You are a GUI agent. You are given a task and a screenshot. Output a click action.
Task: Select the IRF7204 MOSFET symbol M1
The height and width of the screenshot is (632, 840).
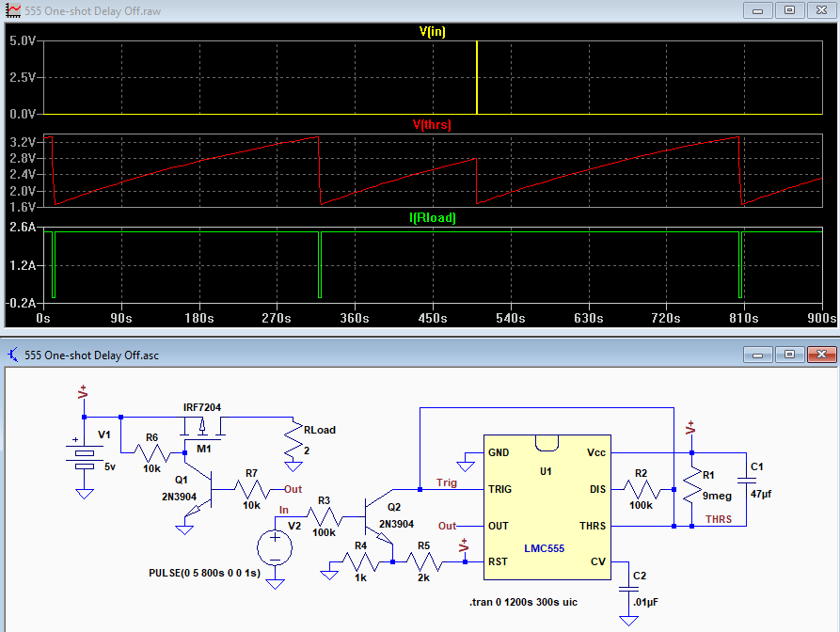(202, 429)
